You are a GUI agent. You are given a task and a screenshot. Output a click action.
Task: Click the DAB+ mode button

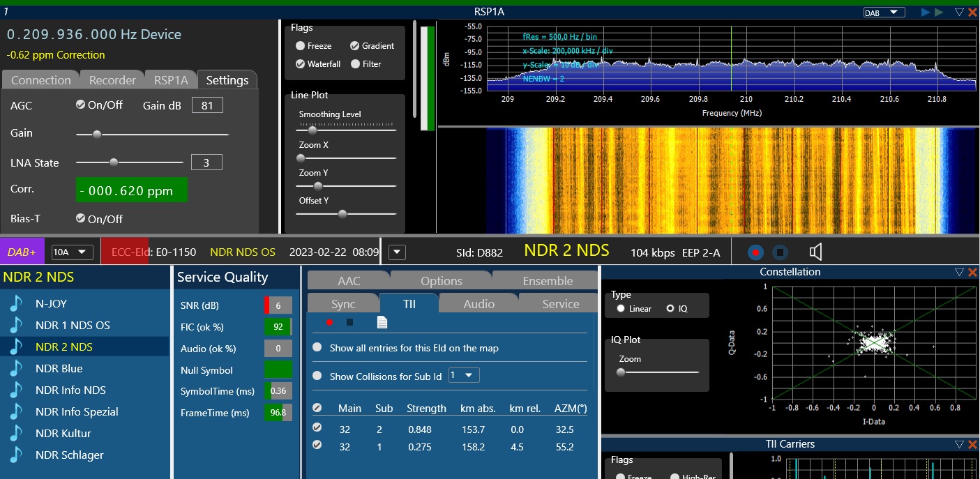click(x=23, y=252)
